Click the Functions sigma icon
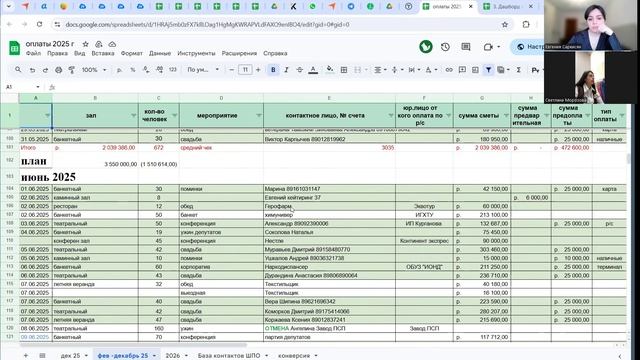Image resolution: width=640 pixels, height=360 pixels. pos(518,70)
